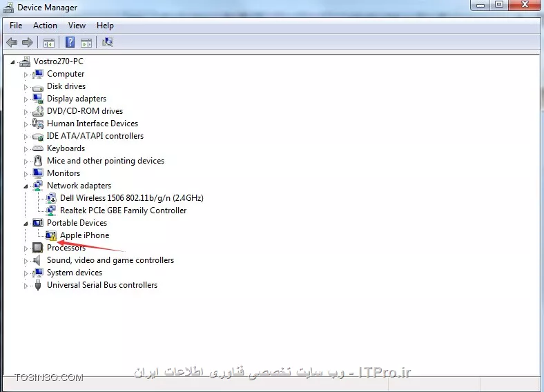This screenshot has width=544, height=392.
Task: Click the Disk drives category icon
Action: pyautogui.click(x=37, y=87)
